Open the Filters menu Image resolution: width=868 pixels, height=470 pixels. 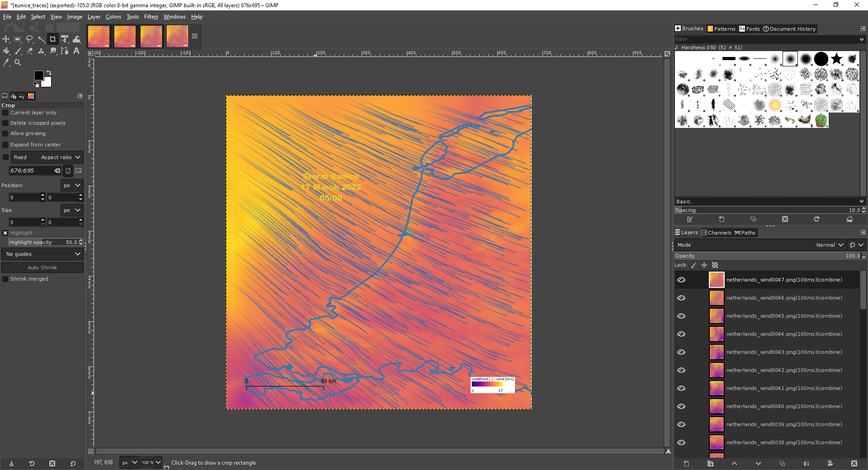click(151, 17)
